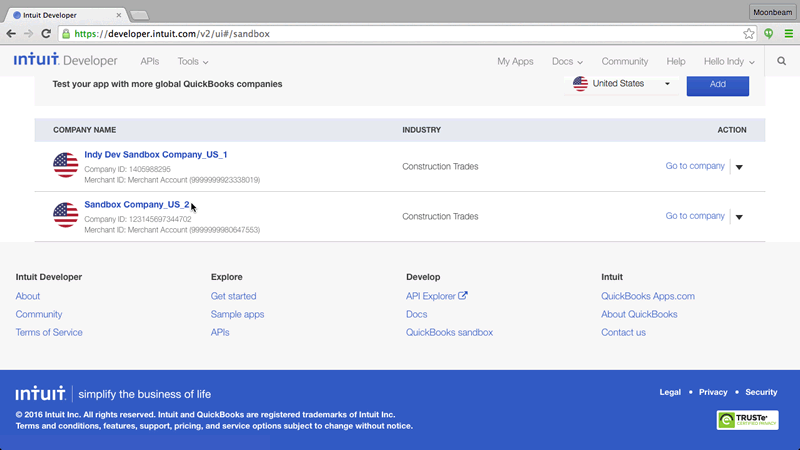Viewport: 800px width, 450px height.
Task: Expand the Tools menu
Action: click(193, 61)
